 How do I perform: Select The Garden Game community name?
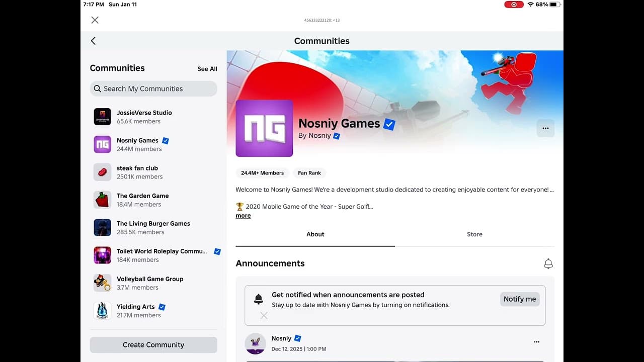[143, 196]
